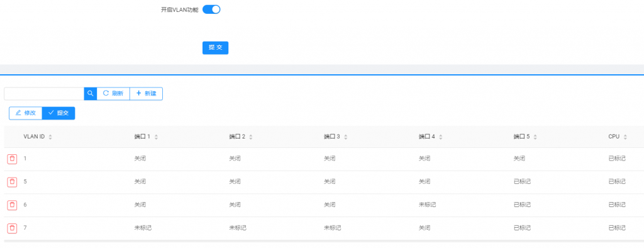644x248 pixels.
Task: Click the 端口 1 column header text
Action: tap(143, 137)
